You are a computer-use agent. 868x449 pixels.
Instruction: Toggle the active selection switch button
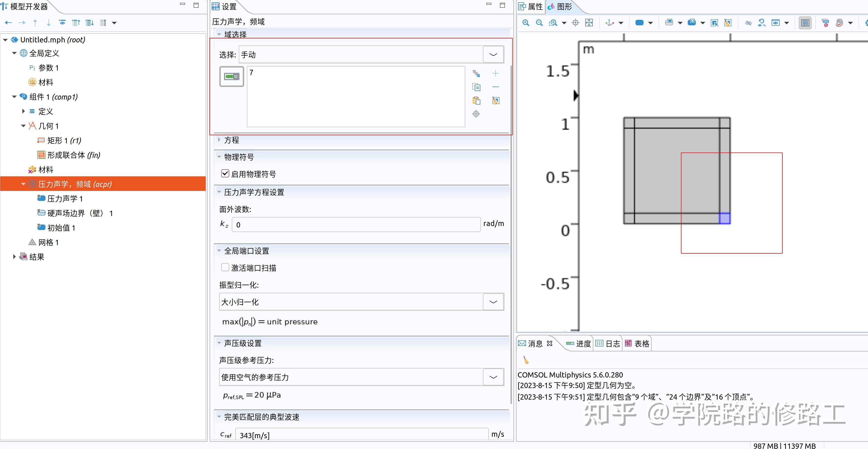[232, 77]
